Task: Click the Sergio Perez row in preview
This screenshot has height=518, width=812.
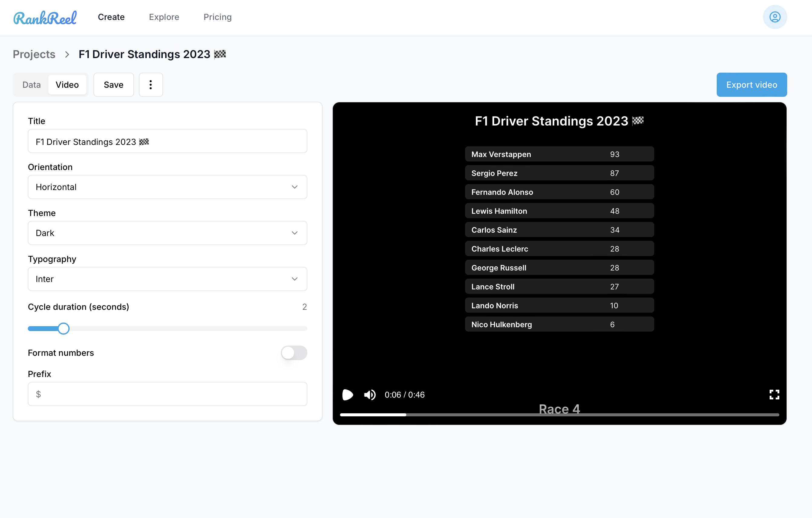Action: (x=559, y=173)
